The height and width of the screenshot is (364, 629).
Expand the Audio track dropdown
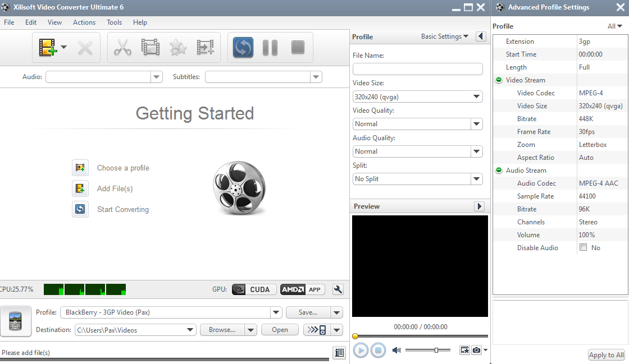[x=157, y=77]
